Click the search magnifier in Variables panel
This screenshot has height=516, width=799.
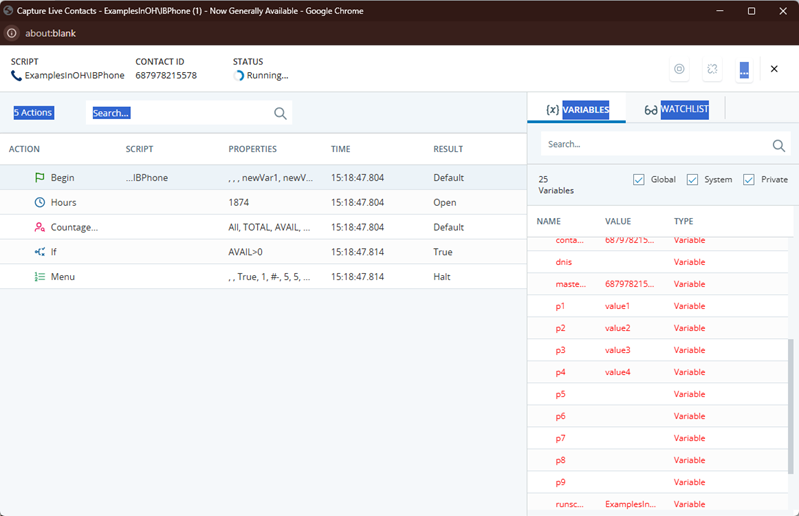pyautogui.click(x=779, y=146)
